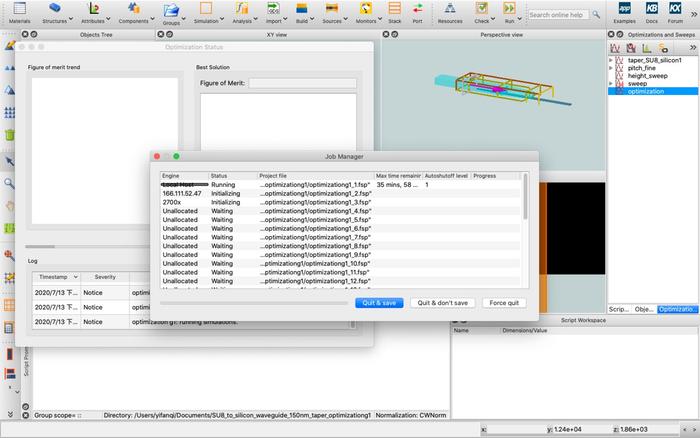Undock the Perspective view panel

point(395,34)
